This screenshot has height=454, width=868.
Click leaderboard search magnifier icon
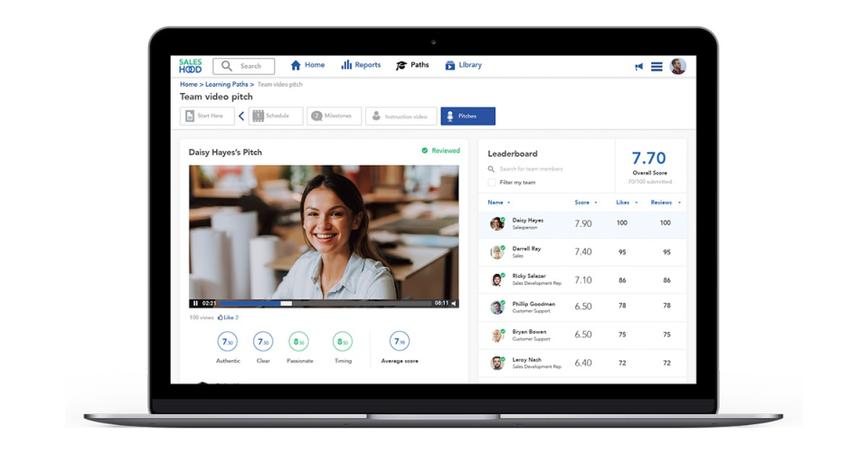click(x=491, y=169)
